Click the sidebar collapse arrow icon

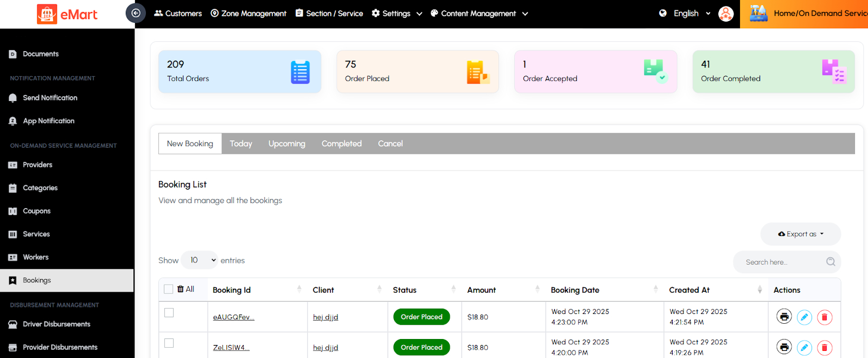pos(136,13)
